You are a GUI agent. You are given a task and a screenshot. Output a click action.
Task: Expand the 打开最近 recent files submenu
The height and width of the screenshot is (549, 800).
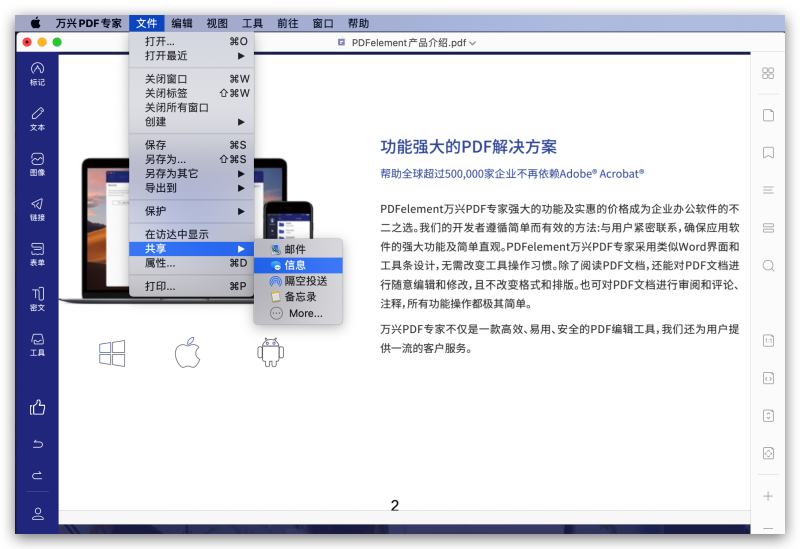pyautogui.click(x=190, y=56)
